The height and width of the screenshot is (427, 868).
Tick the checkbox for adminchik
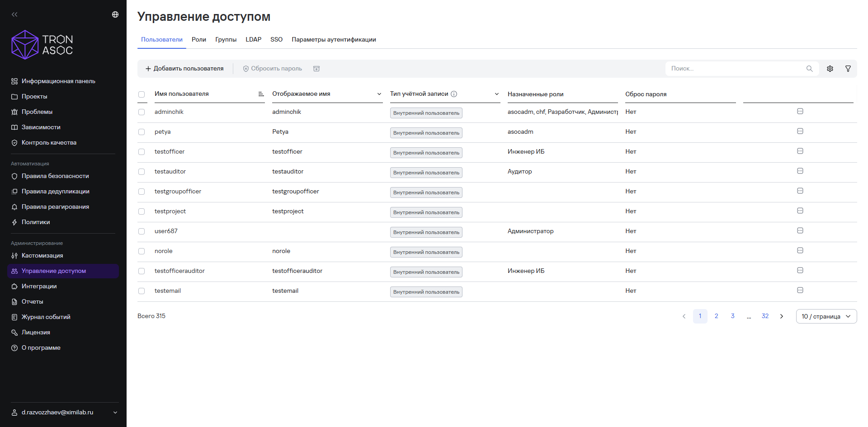142,112
